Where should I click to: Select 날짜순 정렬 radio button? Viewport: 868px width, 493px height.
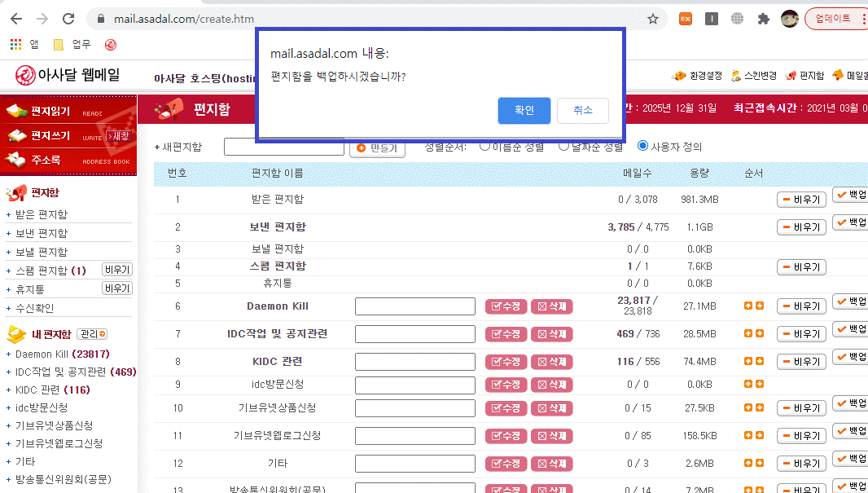[563, 147]
